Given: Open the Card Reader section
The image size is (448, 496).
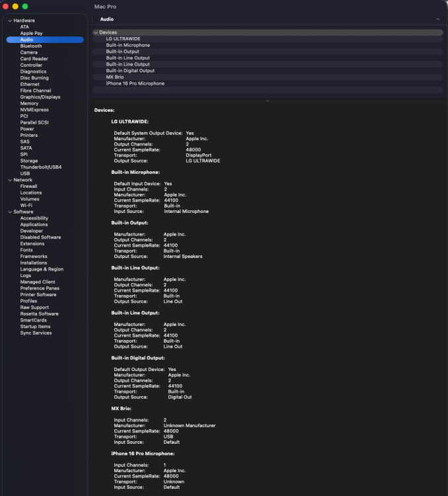Looking at the screenshot, I should [34, 59].
